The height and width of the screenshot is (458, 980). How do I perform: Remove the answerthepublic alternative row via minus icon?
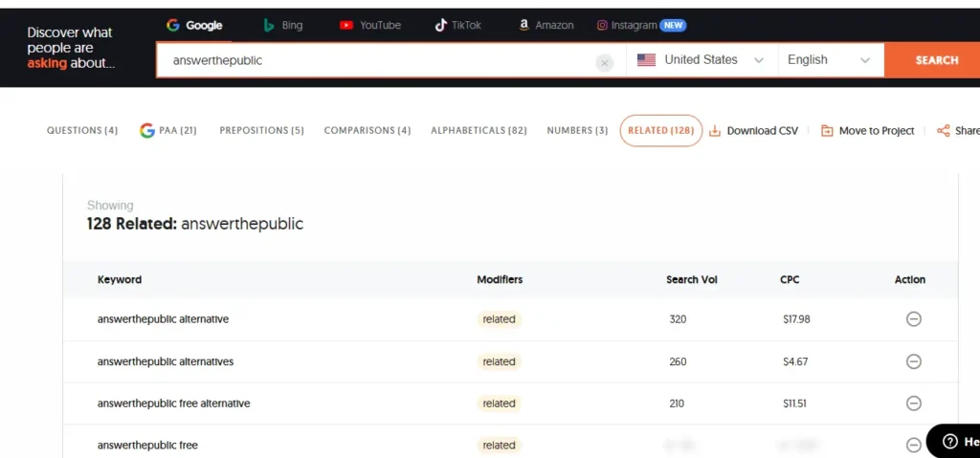[x=914, y=319]
